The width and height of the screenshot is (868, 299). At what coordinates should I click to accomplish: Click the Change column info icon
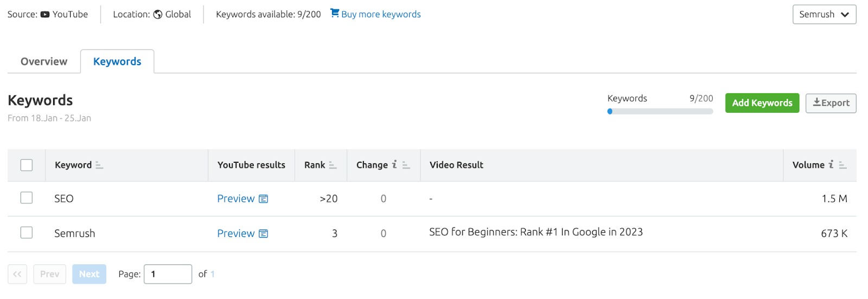(x=394, y=164)
